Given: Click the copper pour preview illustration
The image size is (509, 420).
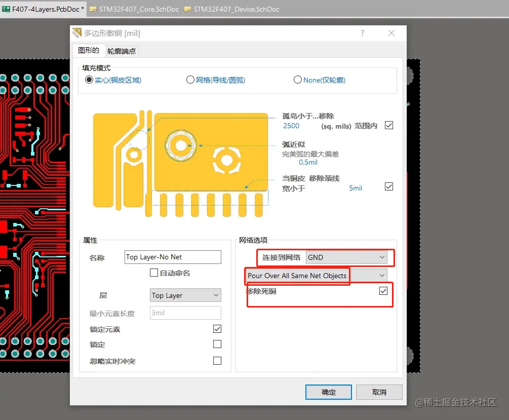Looking at the screenshot, I should (181, 164).
